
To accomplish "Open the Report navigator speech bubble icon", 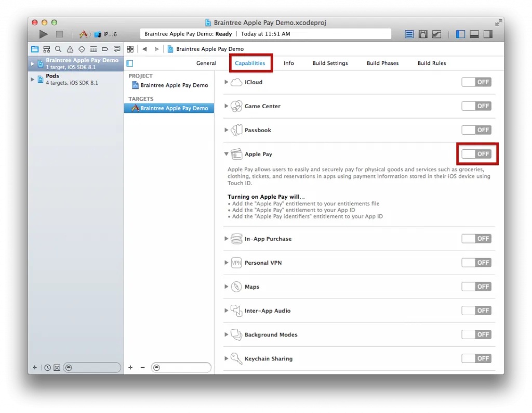I will coord(117,49).
